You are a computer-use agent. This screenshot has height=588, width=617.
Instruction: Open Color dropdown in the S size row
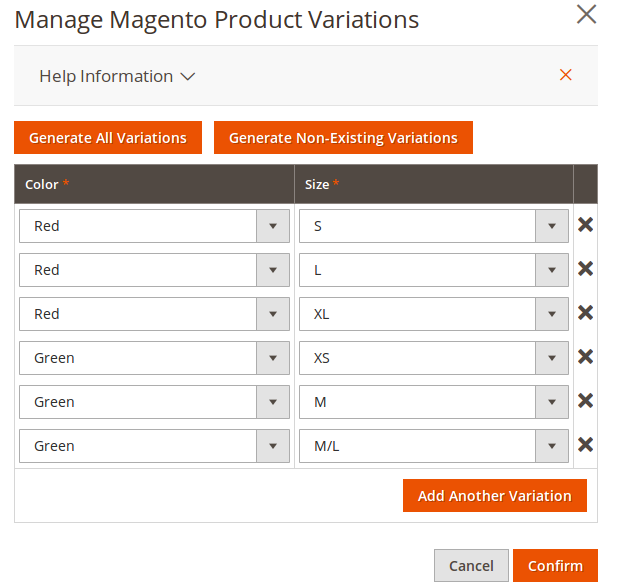pyautogui.click(x=154, y=226)
